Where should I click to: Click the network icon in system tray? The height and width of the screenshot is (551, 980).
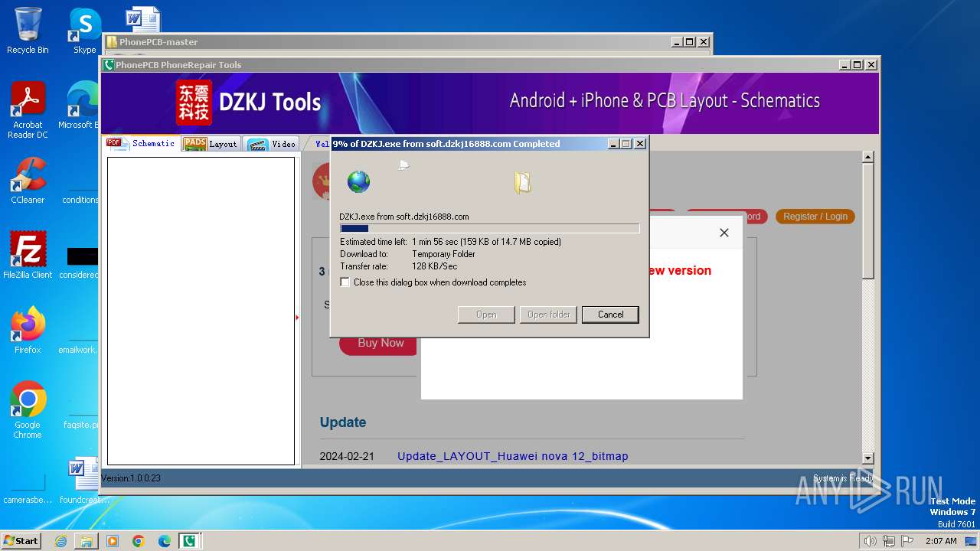(888, 541)
